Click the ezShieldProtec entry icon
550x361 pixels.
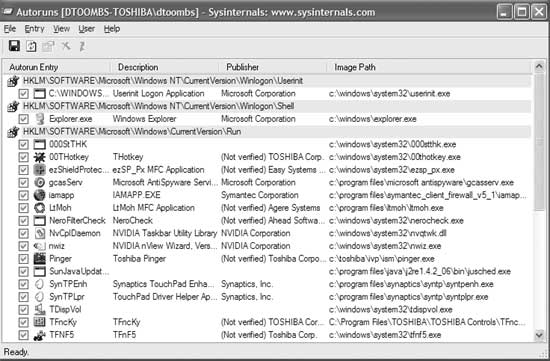point(40,170)
